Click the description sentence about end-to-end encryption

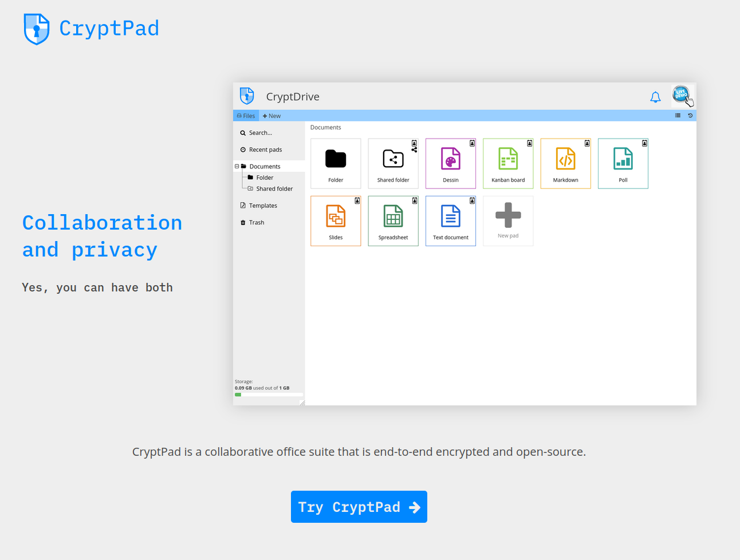pos(359,452)
